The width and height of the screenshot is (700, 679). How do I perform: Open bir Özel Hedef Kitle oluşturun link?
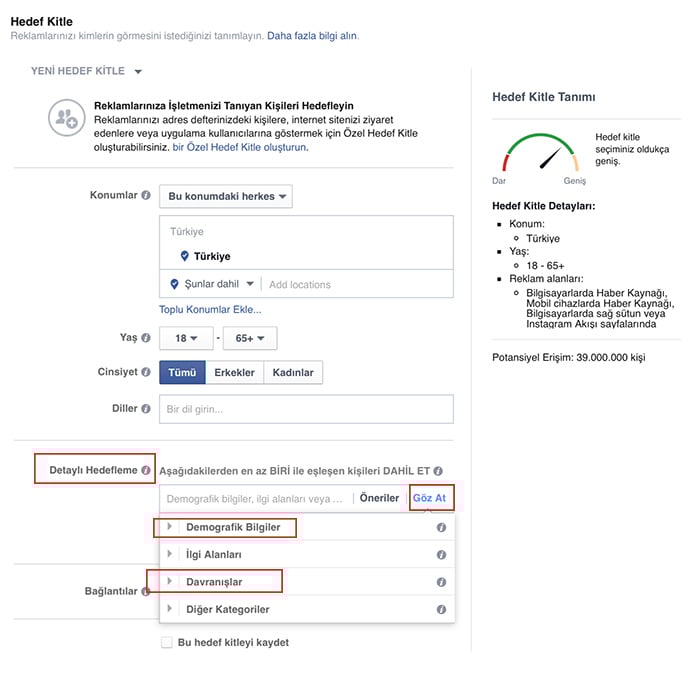click(x=240, y=147)
